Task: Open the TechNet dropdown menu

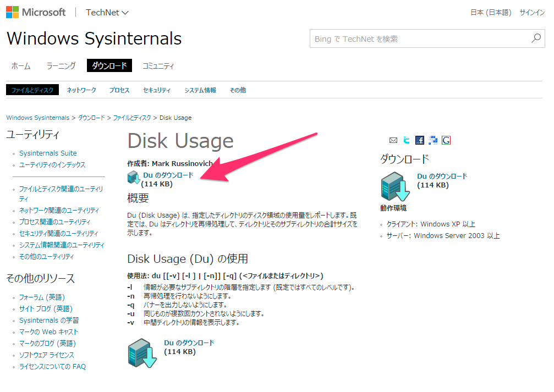Action: [107, 12]
